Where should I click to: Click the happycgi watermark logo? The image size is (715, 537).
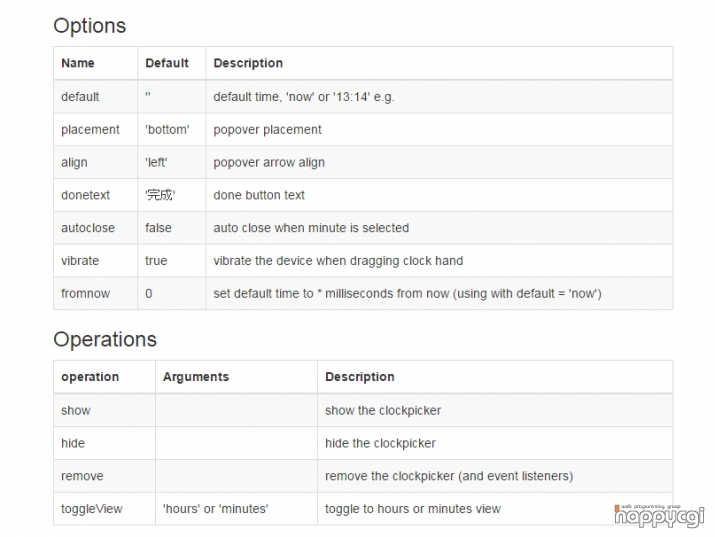(x=659, y=516)
